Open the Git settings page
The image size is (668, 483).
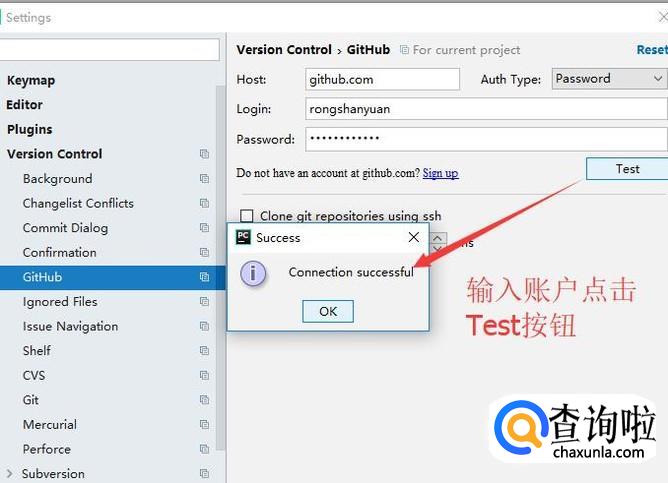coord(31,400)
